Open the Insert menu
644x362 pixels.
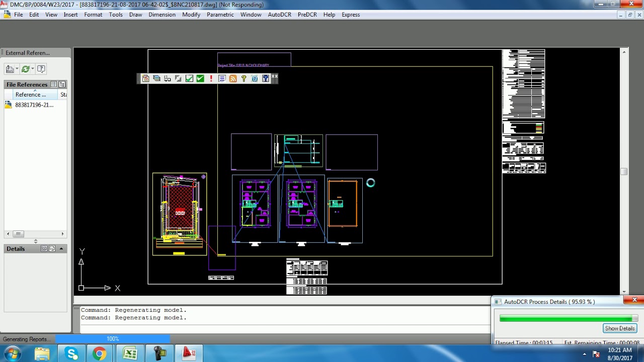tap(70, 15)
